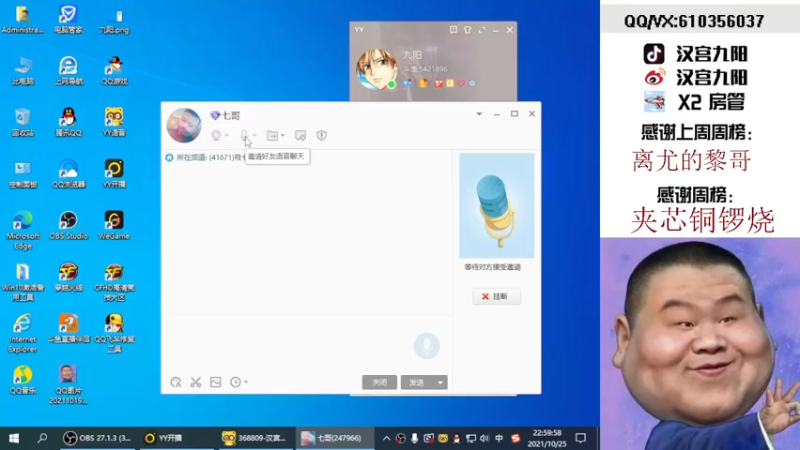Screen dimensions: 800x450
Task: Click the send picture icon
Action: 215,382
